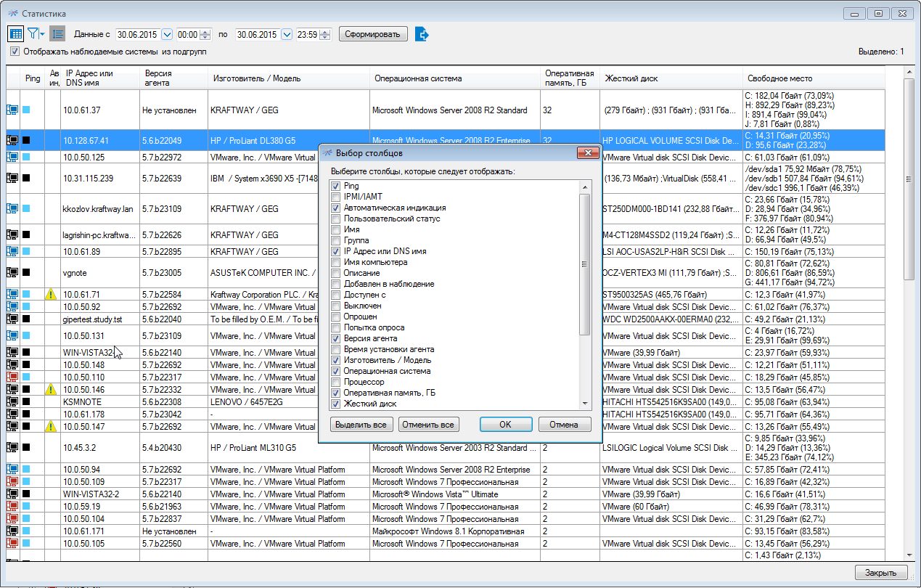Image resolution: width=921 pixels, height=588 pixels.
Task: Click the 'Сформировать' button
Action: click(x=373, y=34)
